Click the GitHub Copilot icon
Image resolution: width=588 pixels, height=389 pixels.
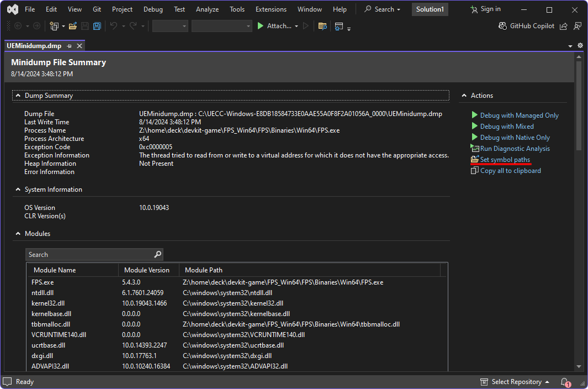pyautogui.click(x=502, y=26)
